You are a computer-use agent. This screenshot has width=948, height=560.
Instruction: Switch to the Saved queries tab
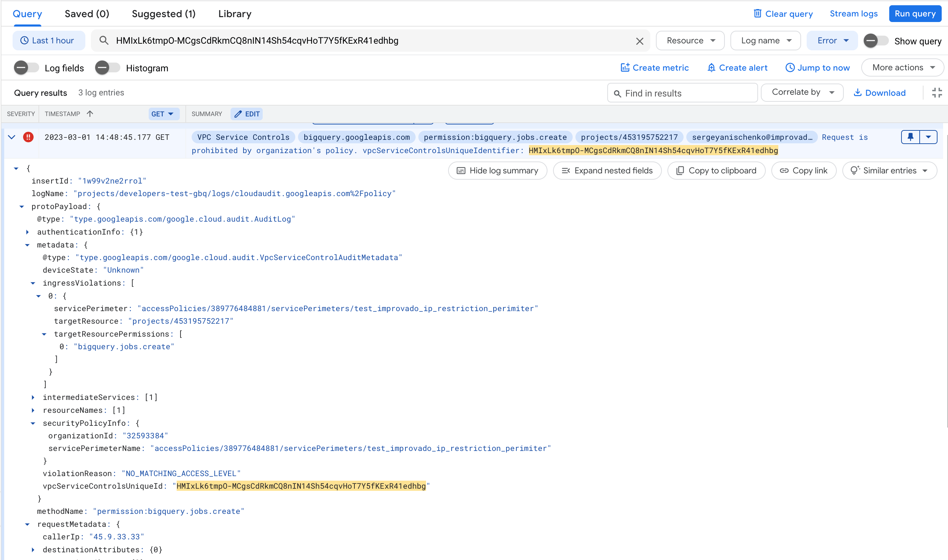click(x=87, y=14)
